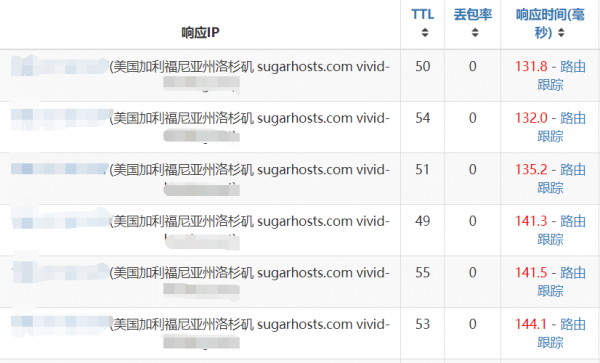Select the response time value 144.1
The height and width of the screenshot is (363, 600).
click(531, 324)
